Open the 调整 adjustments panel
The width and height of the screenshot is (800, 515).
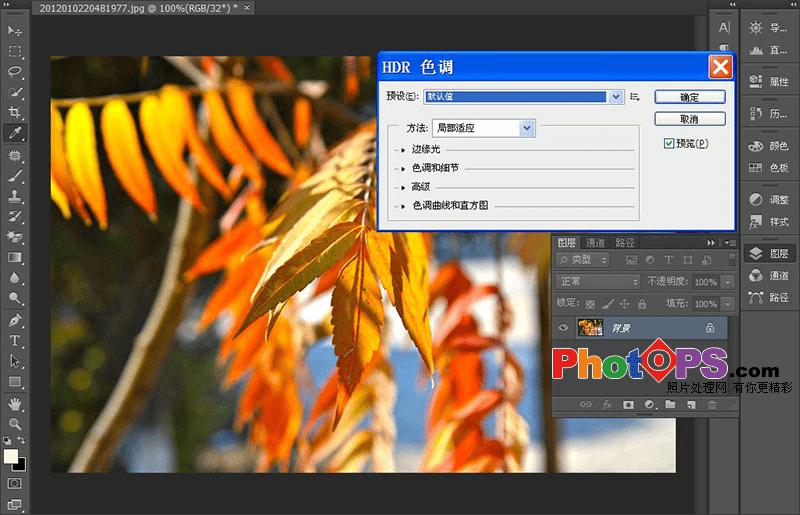(769, 200)
